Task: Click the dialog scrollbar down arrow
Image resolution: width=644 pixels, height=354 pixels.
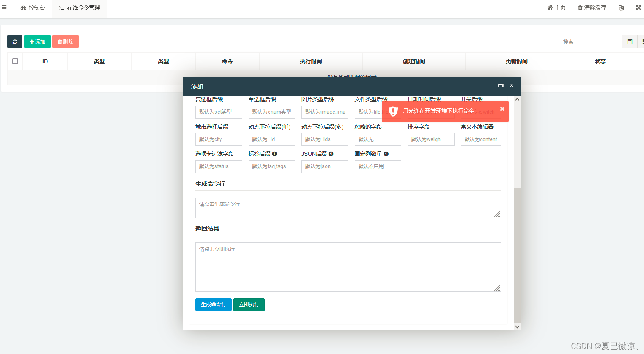Action: pos(517,327)
